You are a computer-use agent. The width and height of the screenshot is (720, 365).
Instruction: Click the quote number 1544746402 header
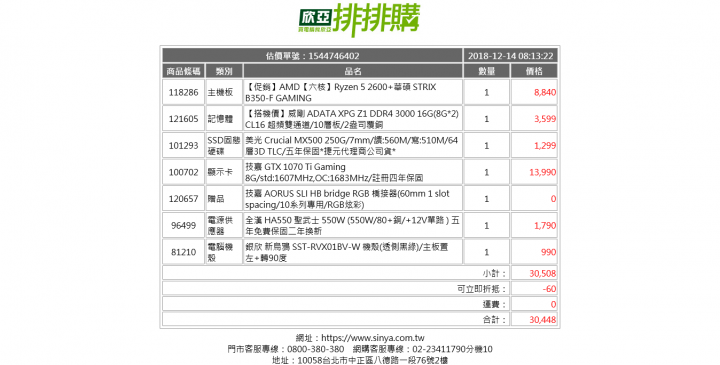coord(312,56)
